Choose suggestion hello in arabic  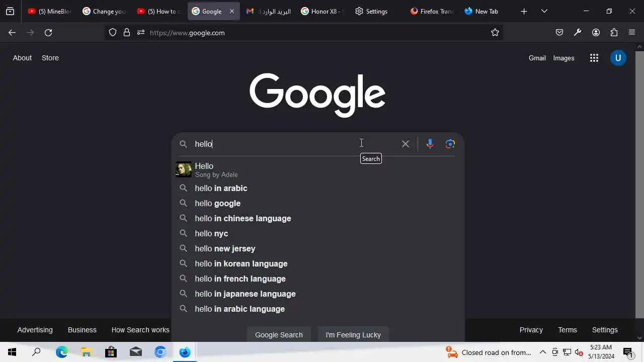click(317, 188)
